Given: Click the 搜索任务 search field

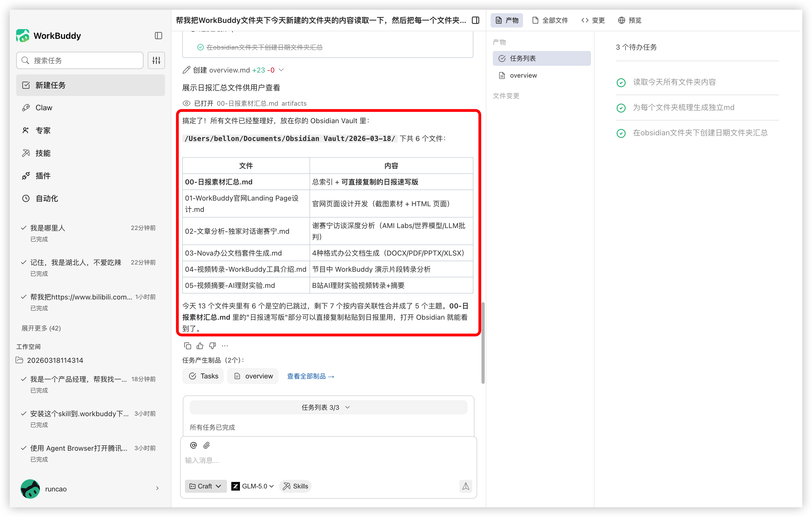Looking at the screenshot, I should [x=80, y=60].
